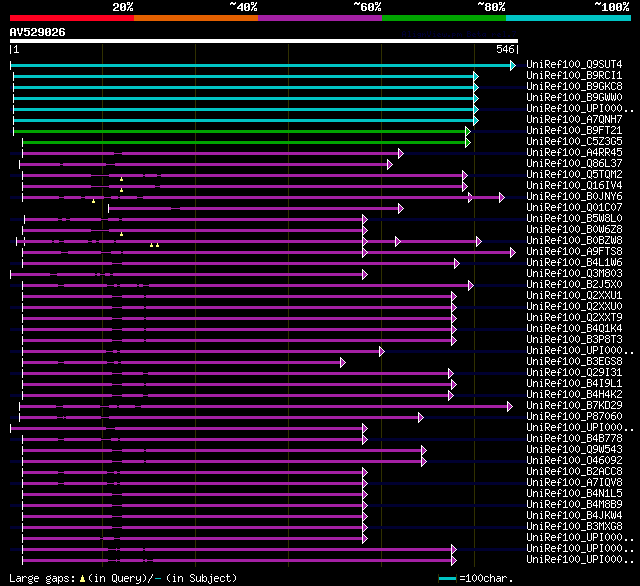
Task: Select the UniRef100_B4I9L1 label
Action: 574,384
